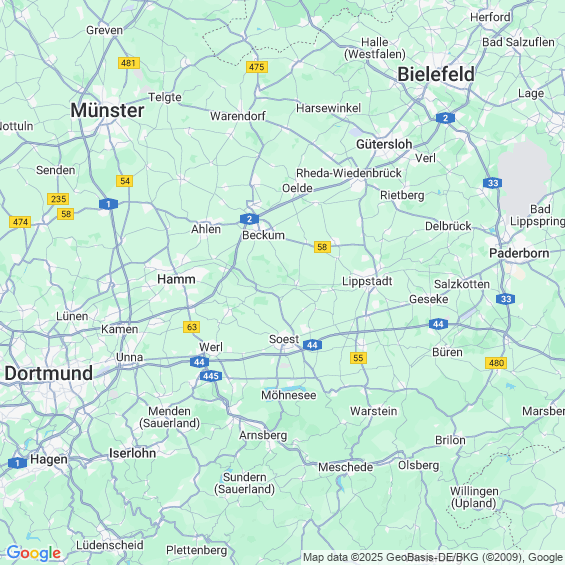Click the yellow 235 road marker
Viewport: 565px width, 565px height.
[x=58, y=199]
